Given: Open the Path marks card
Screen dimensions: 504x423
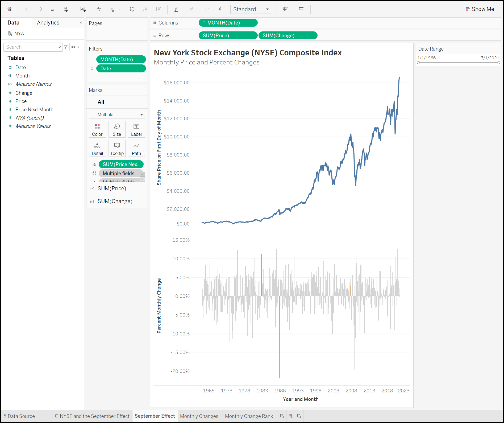Looking at the screenshot, I should pyautogui.click(x=136, y=149).
